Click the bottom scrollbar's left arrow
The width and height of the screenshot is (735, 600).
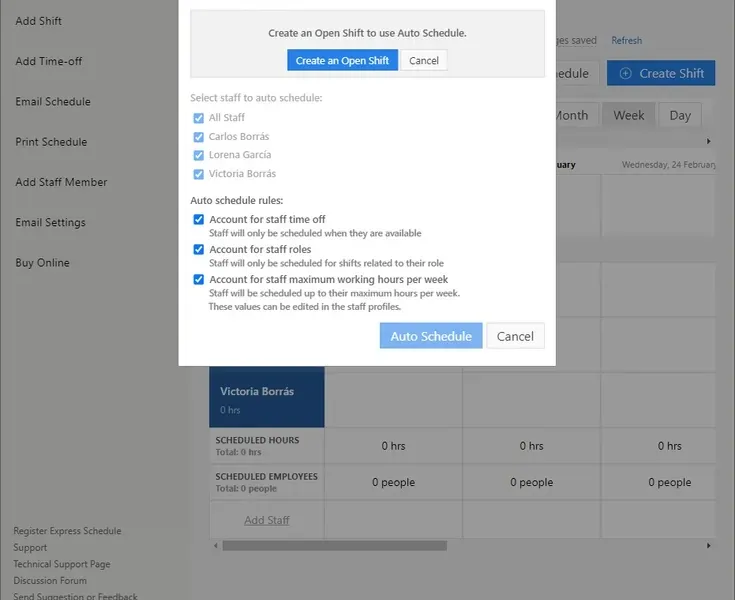(215, 546)
